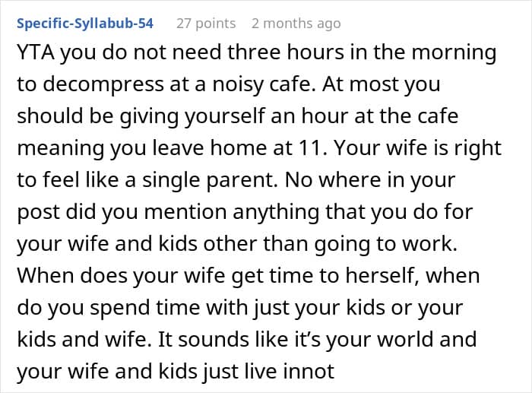
Task: Click the word 'decompress' in the comment
Action: point(103,84)
